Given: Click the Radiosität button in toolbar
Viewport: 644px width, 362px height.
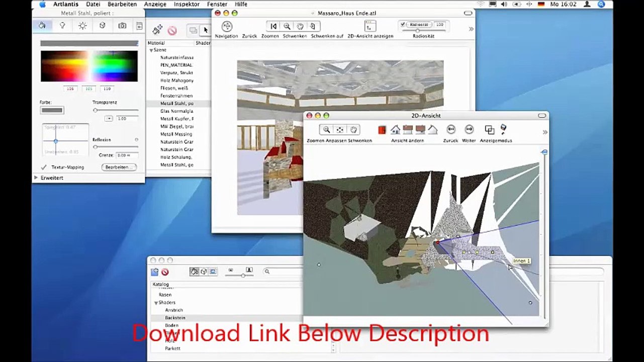Looking at the screenshot, I should 419,24.
